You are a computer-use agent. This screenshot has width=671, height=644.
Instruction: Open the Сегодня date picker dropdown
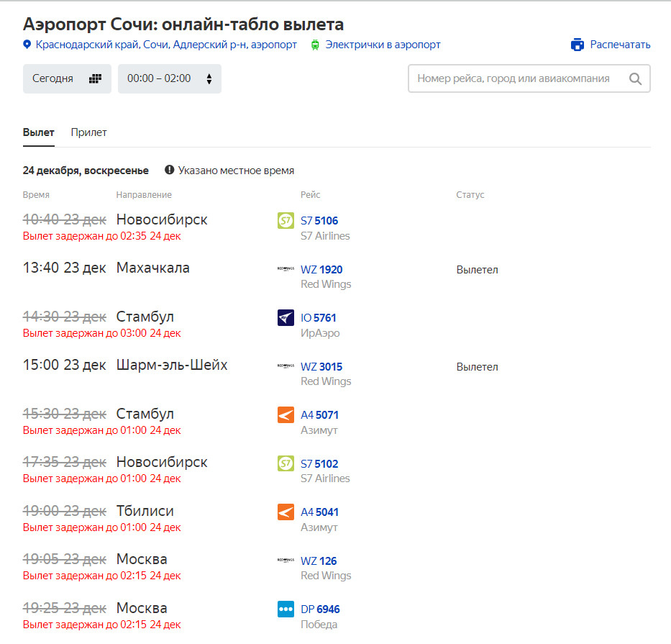[x=67, y=79]
